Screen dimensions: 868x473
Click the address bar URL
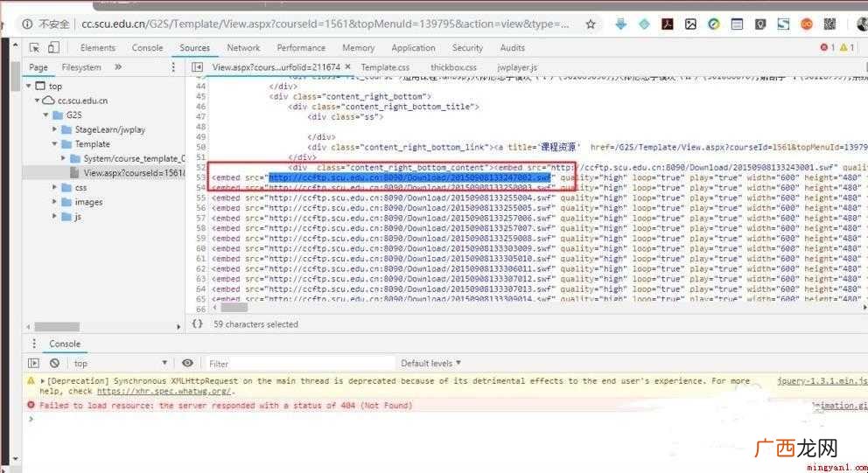[x=325, y=24]
